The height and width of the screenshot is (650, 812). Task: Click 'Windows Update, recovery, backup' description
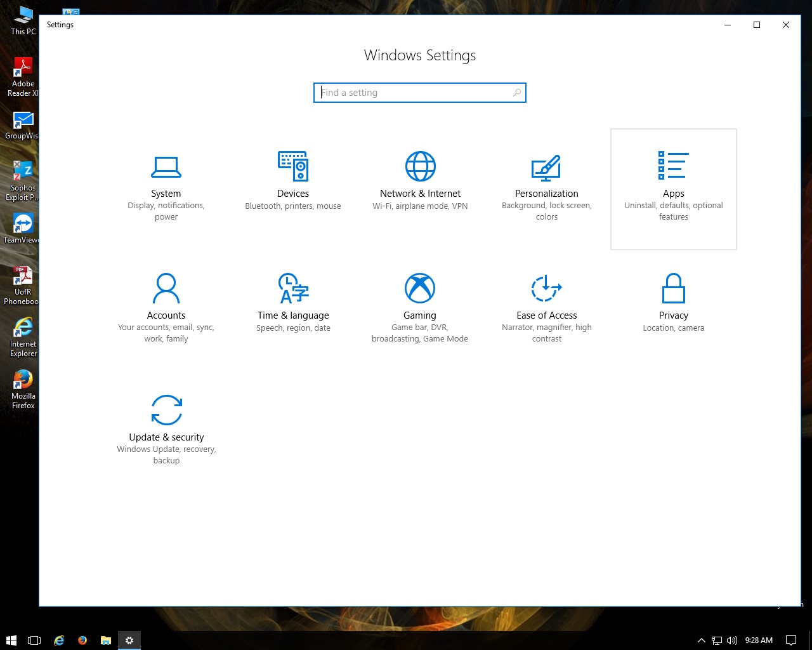click(x=166, y=455)
